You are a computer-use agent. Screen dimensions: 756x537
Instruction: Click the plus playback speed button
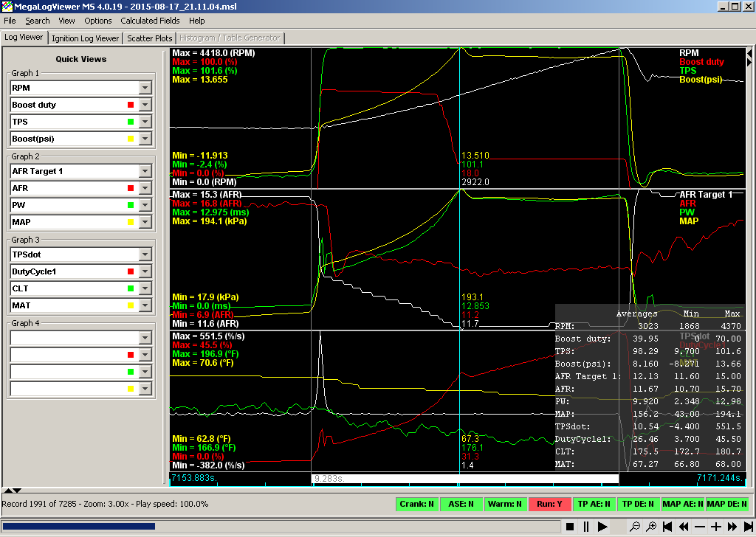point(716,527)
